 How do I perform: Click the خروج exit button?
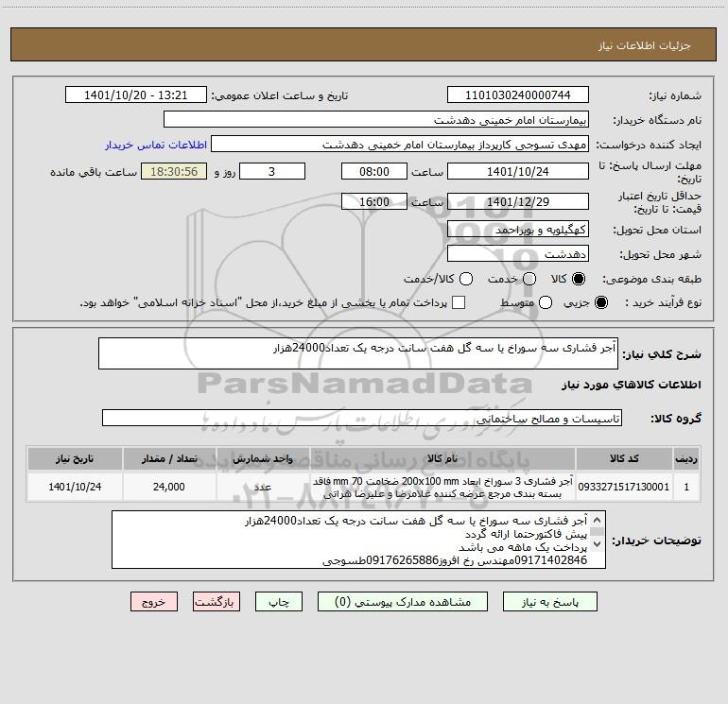coord(154,602)
